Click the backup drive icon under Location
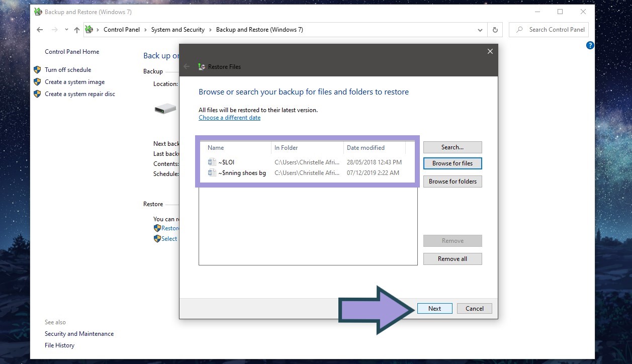The image size is (632, 364). [165, 108]
